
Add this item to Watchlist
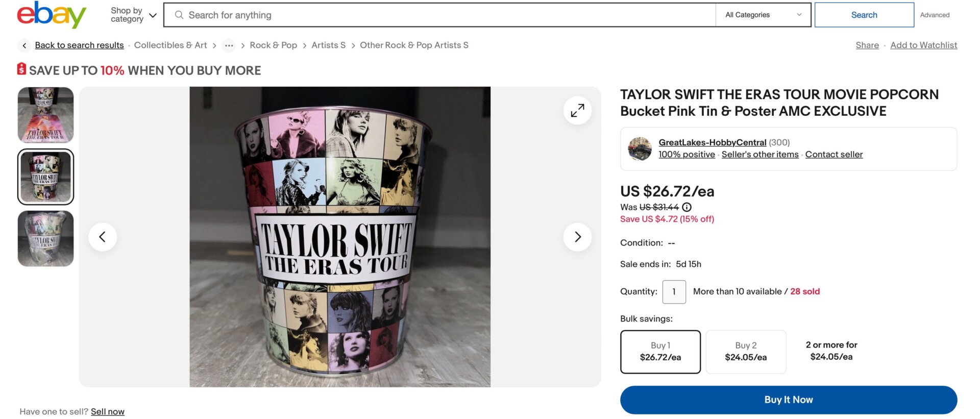pyautogui.click(x=923, y=45)
